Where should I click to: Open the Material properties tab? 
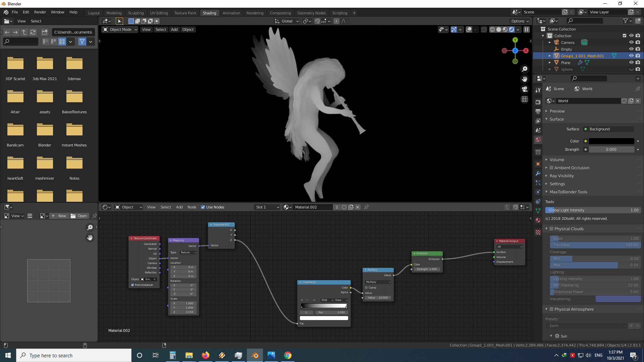tap(538, 220)
